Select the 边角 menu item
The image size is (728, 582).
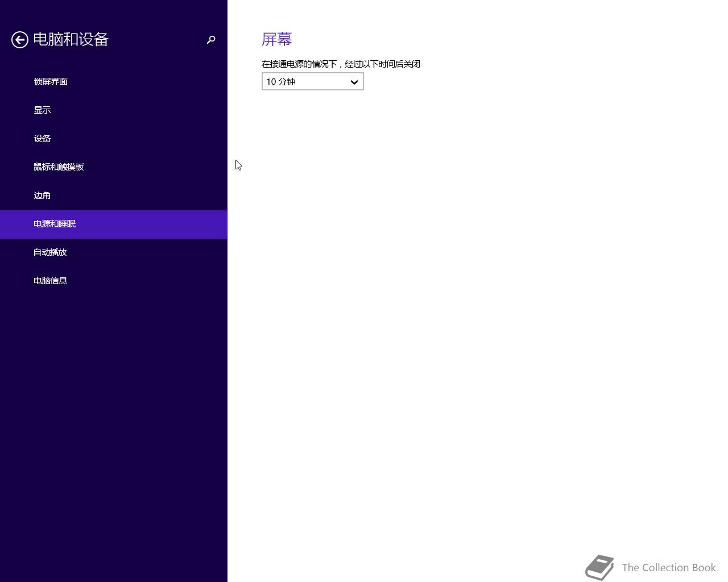[114, 196]
